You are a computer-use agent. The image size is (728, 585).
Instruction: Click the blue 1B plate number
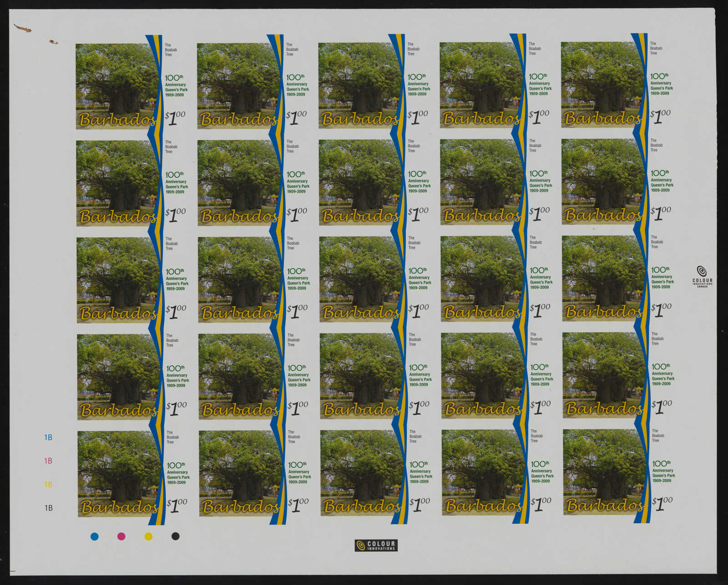(x=48, y=437)
